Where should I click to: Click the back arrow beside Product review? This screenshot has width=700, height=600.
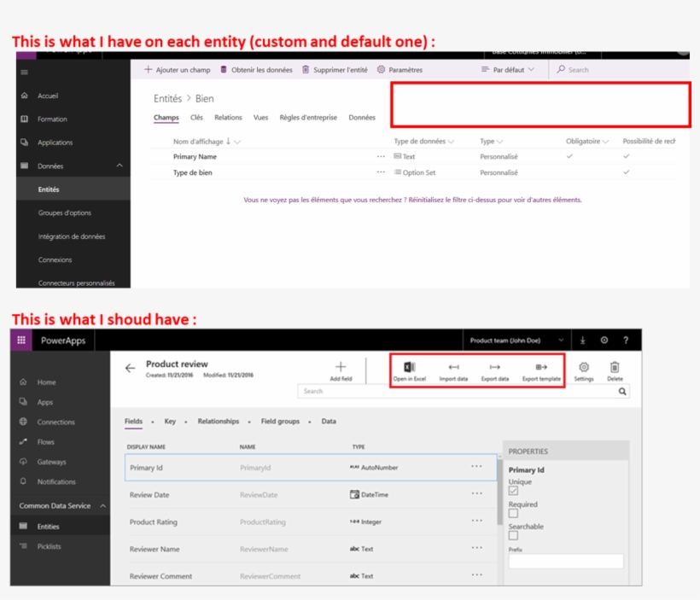[130, 368]
